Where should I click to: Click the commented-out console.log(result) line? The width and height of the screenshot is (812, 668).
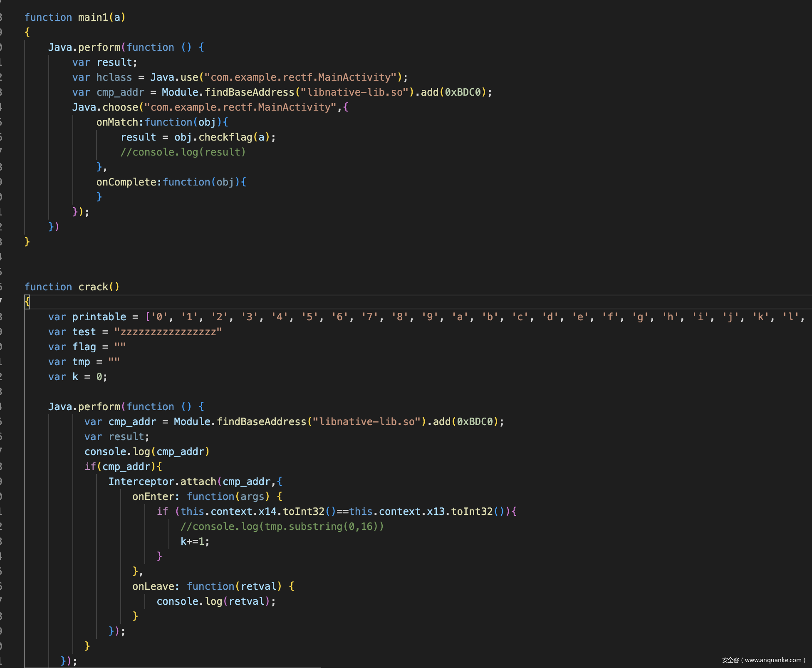coord(183,152)
